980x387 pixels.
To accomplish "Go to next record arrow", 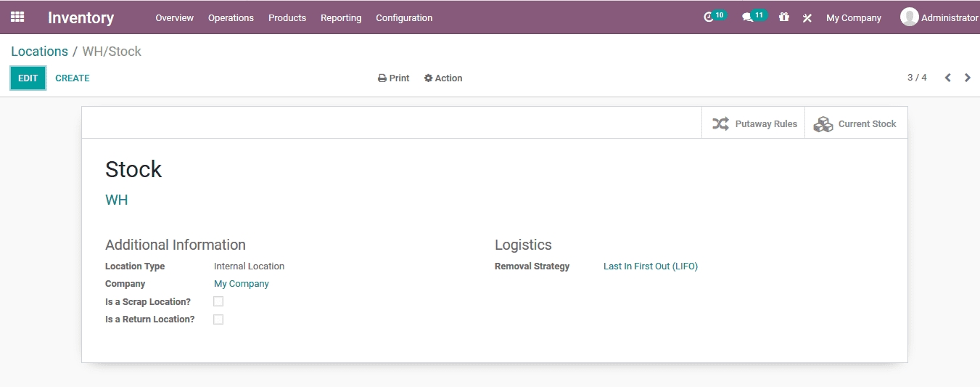I will (x=968, y=78).
